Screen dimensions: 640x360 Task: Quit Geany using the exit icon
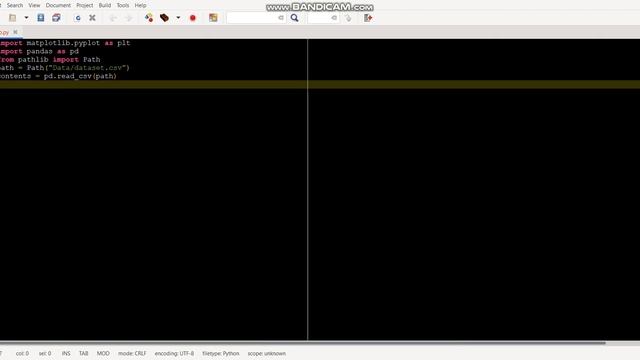click(x=368, y=18)
